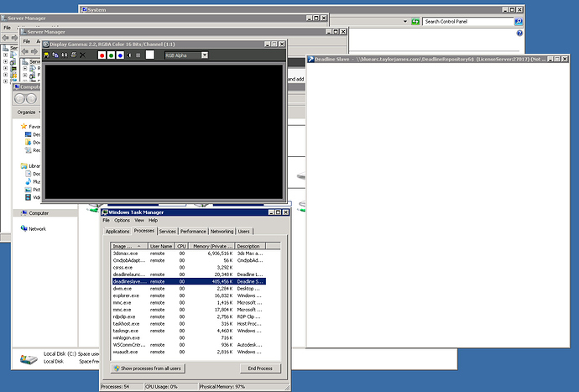Click the End Process button
Viewport: 579px width, 392px height.
click(x=259, y=368)
